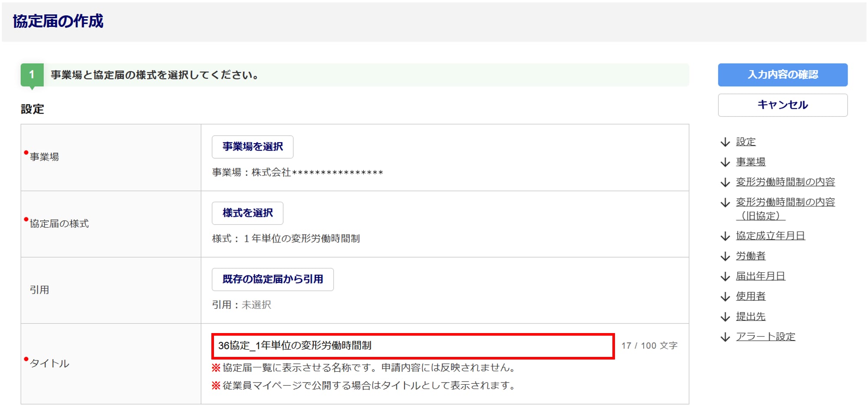Click 既存の協定届から引用 button

[x=273, y=280]
